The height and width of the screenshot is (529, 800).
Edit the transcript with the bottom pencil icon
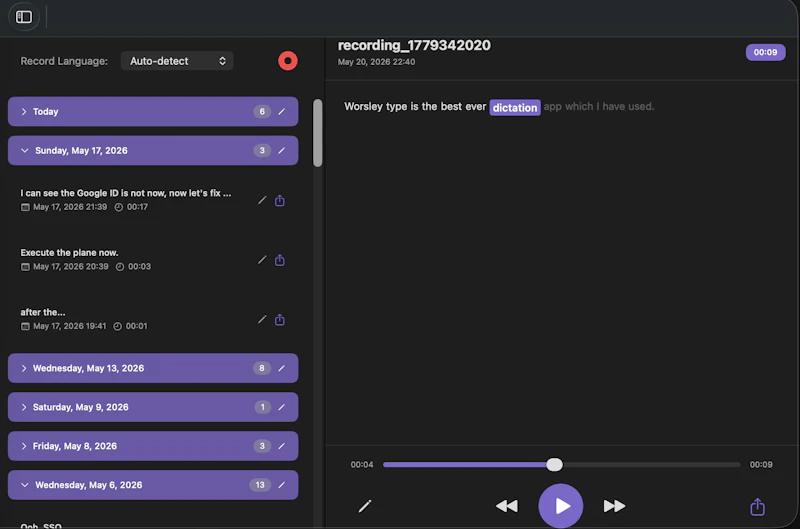(x=365, y=506)
